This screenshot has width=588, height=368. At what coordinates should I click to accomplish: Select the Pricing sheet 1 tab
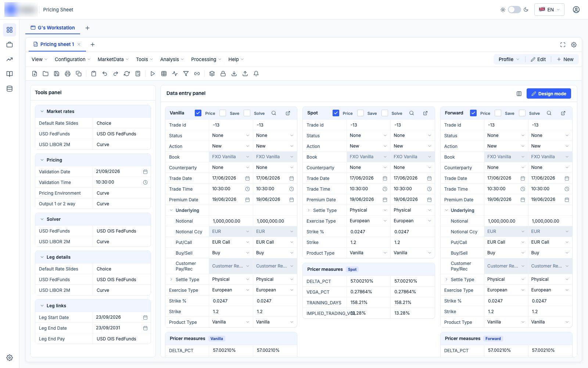tap(57, 45)
